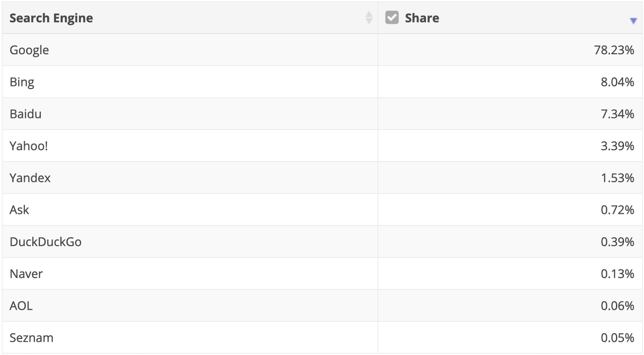
Task: Click the Search Engine column header
Action: click(x=51, y=18)
